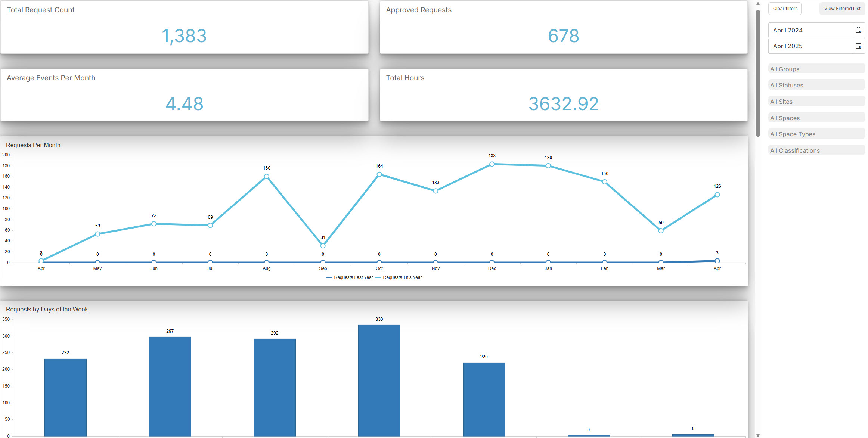This screenshot has width=868, height=438.
Task: Click the April 2024 start date field
Action: 810,30
